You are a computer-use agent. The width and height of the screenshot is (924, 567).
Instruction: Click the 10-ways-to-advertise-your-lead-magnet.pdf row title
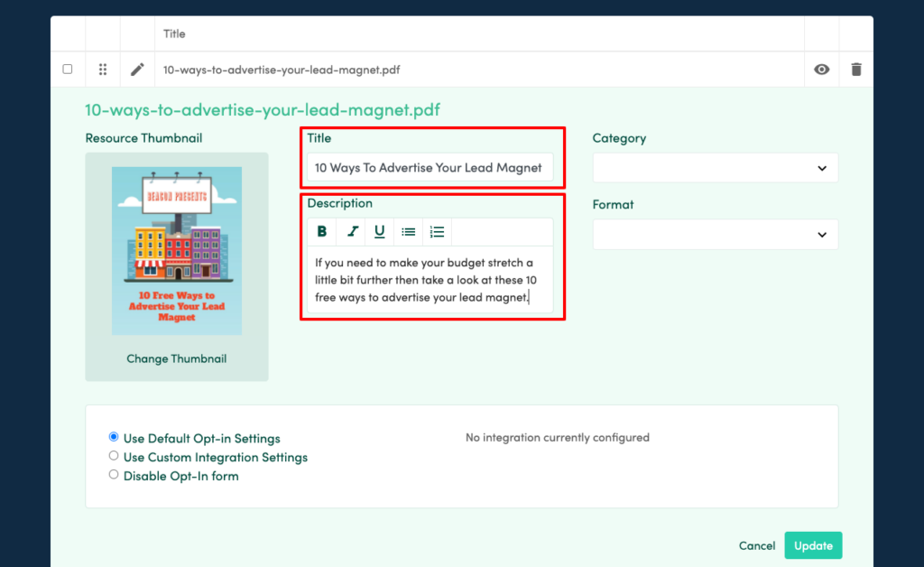[282, 70]
